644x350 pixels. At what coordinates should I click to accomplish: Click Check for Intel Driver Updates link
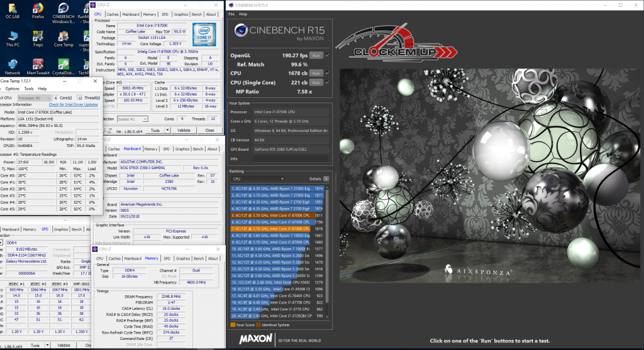click(74, 104)
